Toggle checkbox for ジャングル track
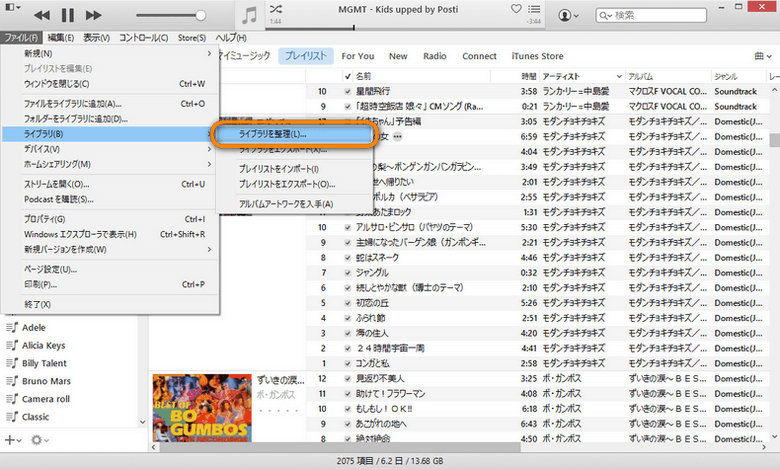 (x=348, y=273)
